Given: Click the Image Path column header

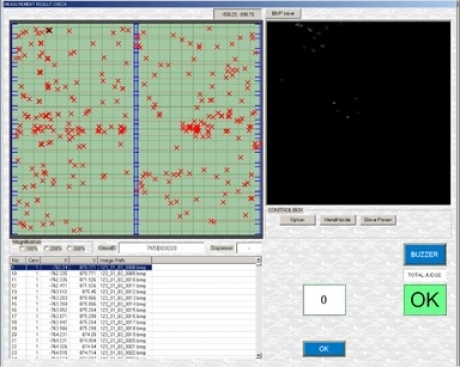Looking at the screenshot, I should 125,260.
